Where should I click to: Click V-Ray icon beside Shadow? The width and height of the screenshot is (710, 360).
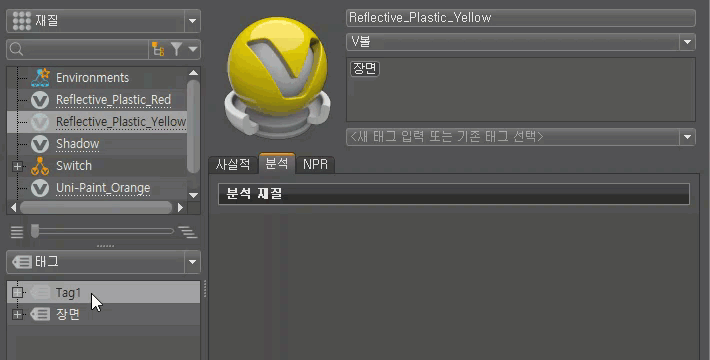pos(40,144)
